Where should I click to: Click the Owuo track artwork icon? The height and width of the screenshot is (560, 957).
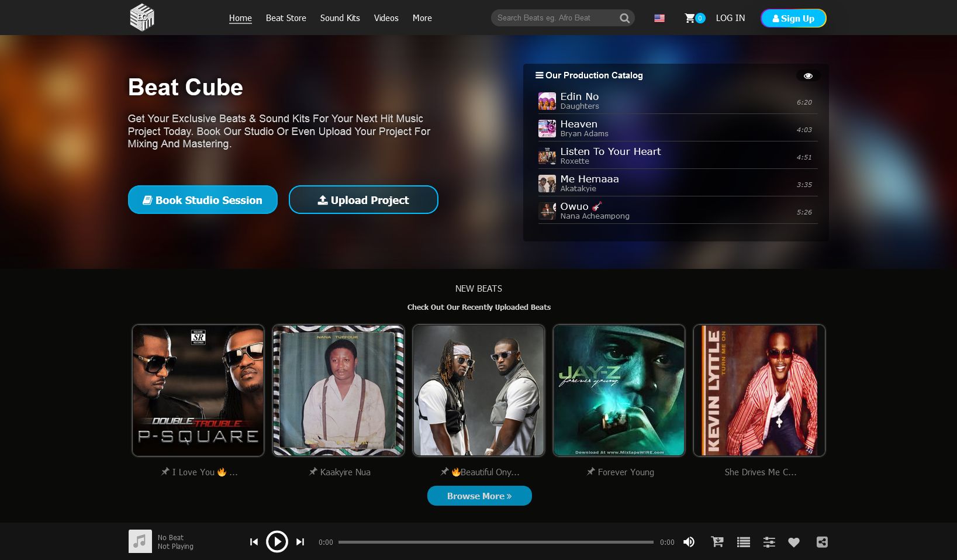pyautogui.click(x=547, y=211)
